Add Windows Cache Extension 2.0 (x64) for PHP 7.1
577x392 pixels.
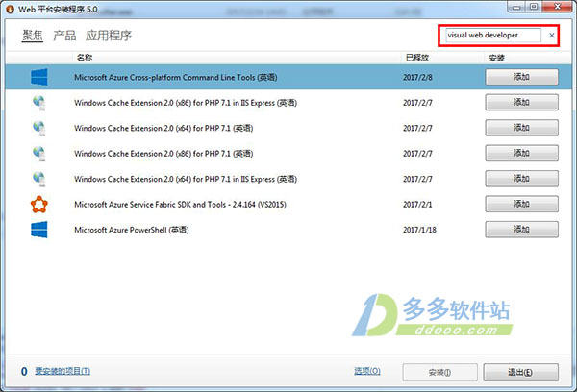tap(521, 128)
